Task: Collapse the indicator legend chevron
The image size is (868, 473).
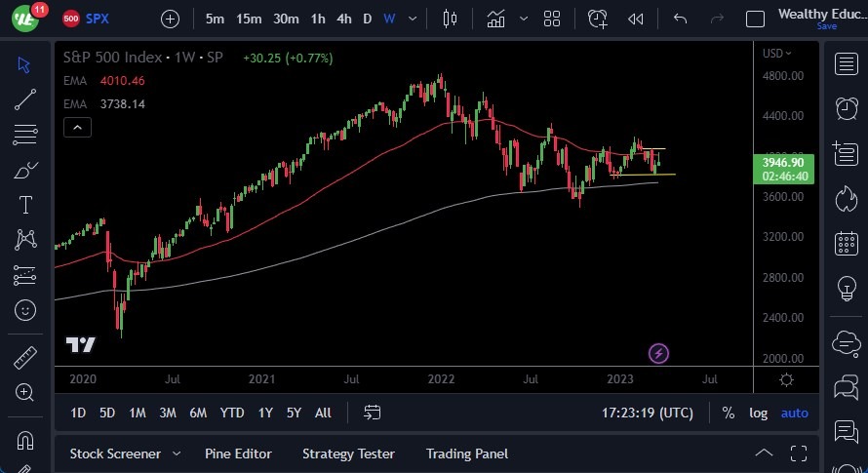Action: coord(76,127)
